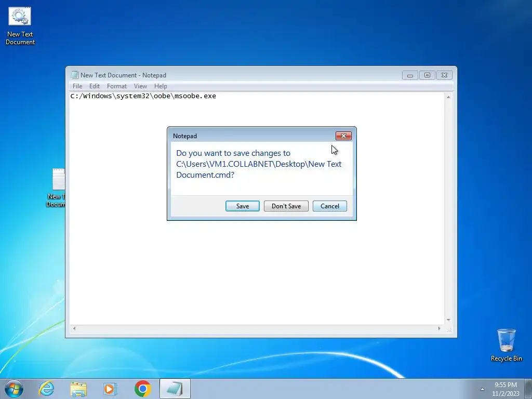Select the partially hidden text document desktop icon
The height and width of the screenshot is (399, 532).
tap(56, 188)
